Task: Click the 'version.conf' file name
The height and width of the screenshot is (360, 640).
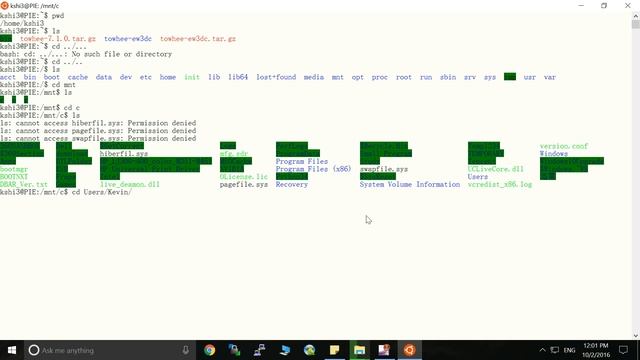Action: click(x=564, y=146)
